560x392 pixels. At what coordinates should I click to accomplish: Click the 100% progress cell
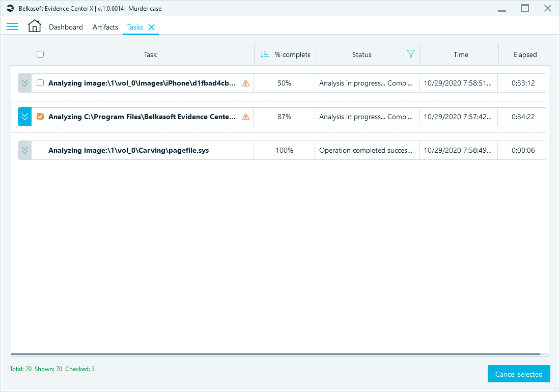point(284,150)
